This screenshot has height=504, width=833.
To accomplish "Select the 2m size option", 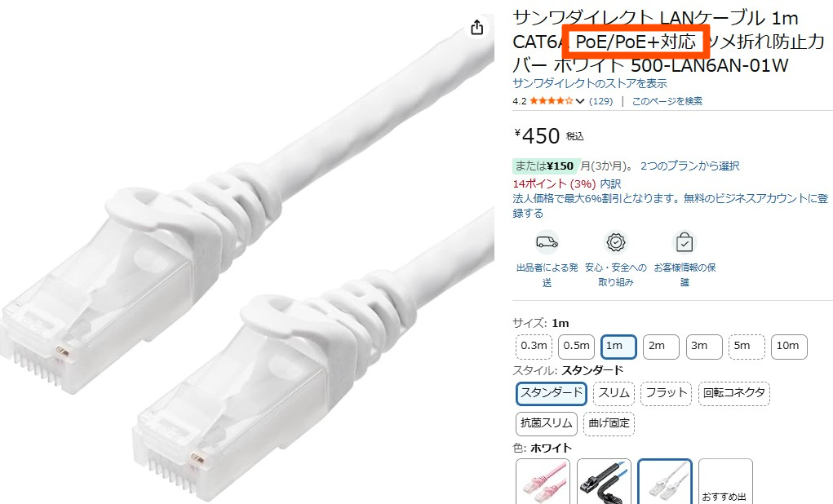I will [x=661, y=347].
